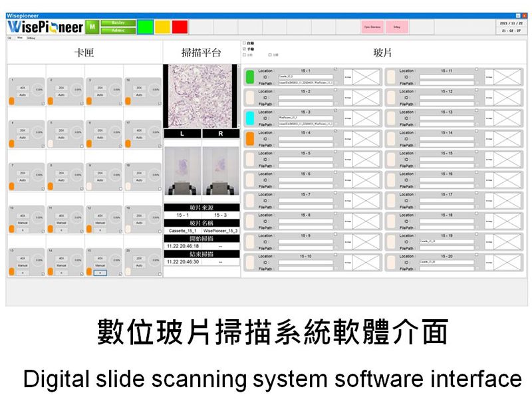Click the Basler camera status icon
This screenshot has width=532, height=399.
click(119, 22)
